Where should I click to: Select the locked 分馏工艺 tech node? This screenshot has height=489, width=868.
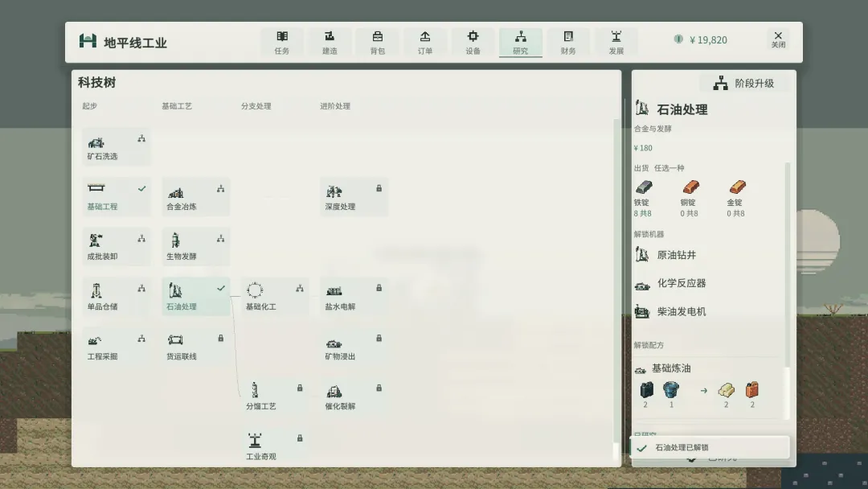point(275,396)
